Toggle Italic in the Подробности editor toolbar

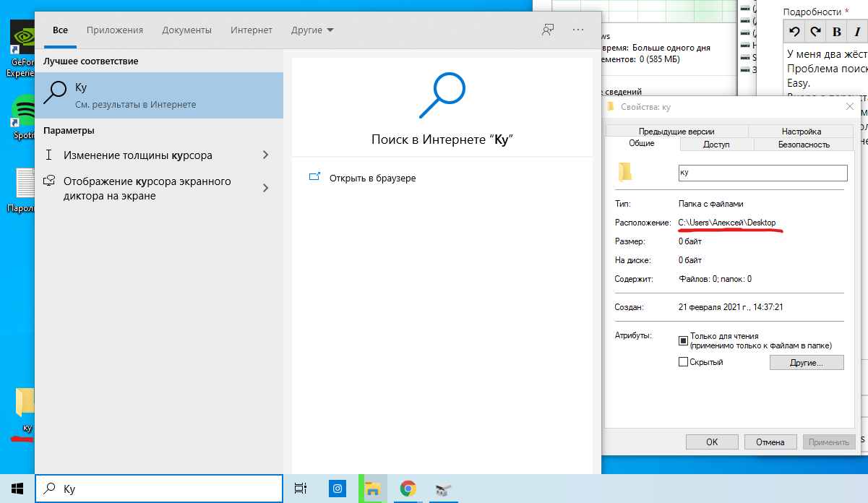[857, 31]
